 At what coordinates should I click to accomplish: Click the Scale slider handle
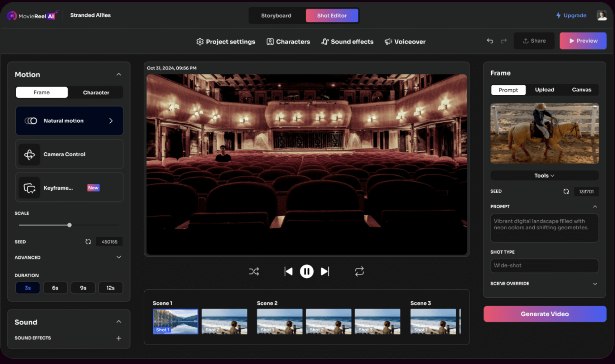tap(69, 225)
